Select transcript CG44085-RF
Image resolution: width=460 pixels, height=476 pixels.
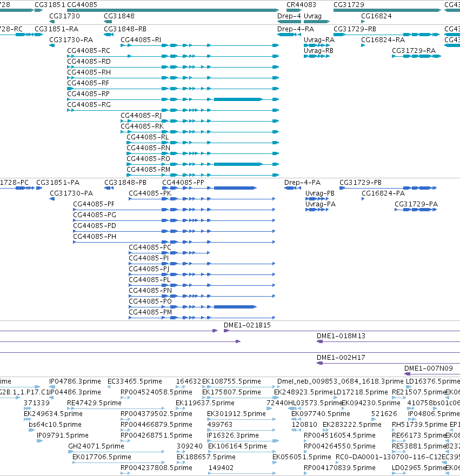pyautogui.click(x=173, y=89)
